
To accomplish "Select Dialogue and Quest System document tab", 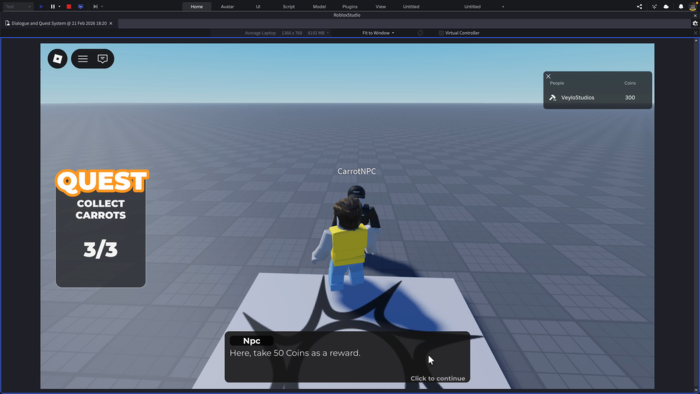I will (59, 23).
